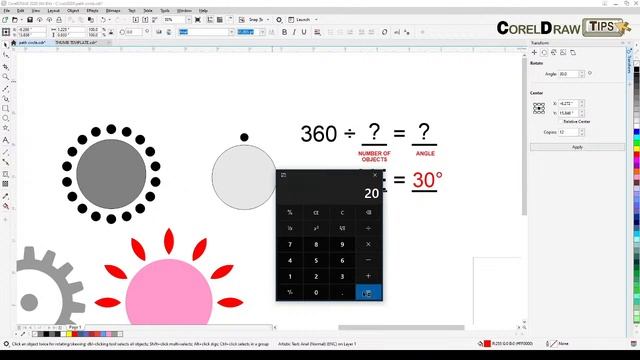The width and height of the screenshot is (640, 360).
Task: Click the Import icon in the toolbar
Action: coord(136,20)
